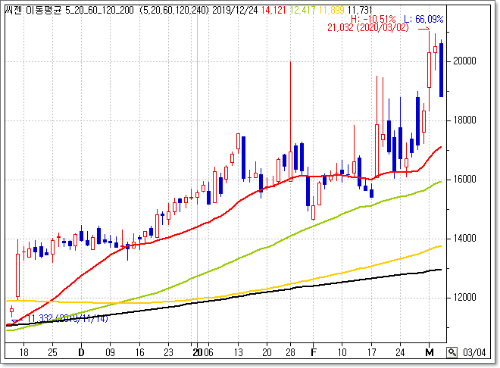Click the black 11,731 moving average value

click(360, 10)
